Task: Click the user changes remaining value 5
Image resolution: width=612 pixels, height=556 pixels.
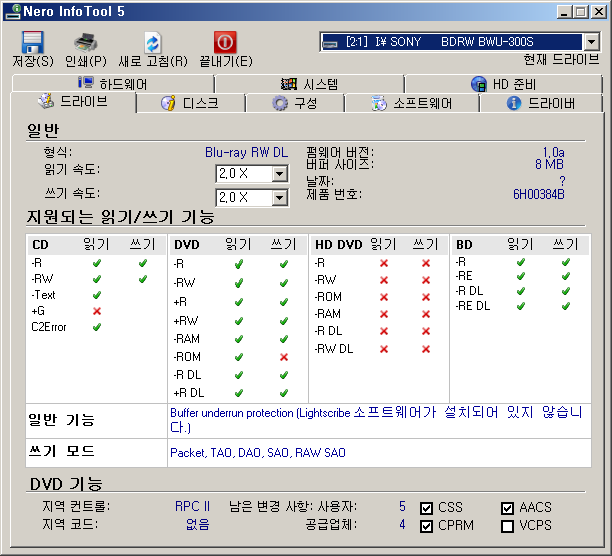Action: coord(402,506)
